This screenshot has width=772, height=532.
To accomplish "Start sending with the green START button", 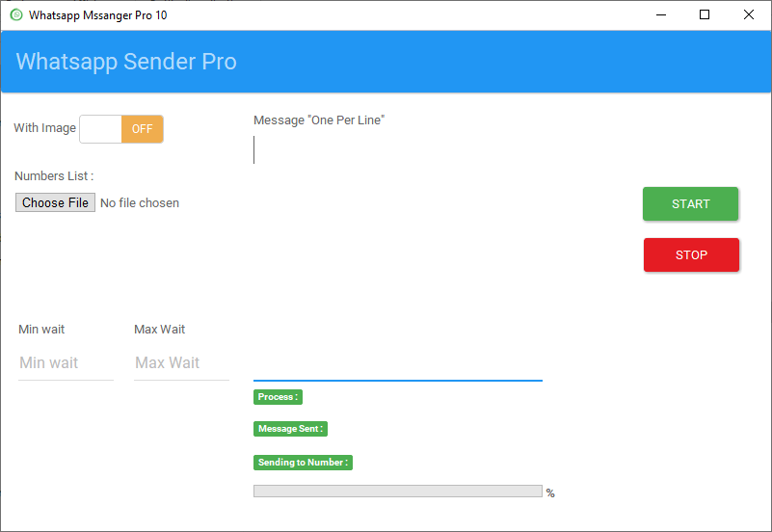I will [x=690, y=203].
